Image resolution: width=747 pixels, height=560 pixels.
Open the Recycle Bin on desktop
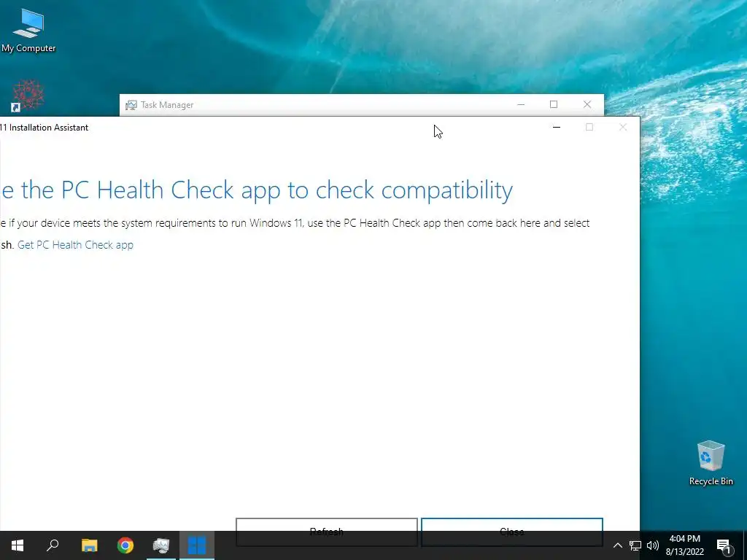coord(711,463)
